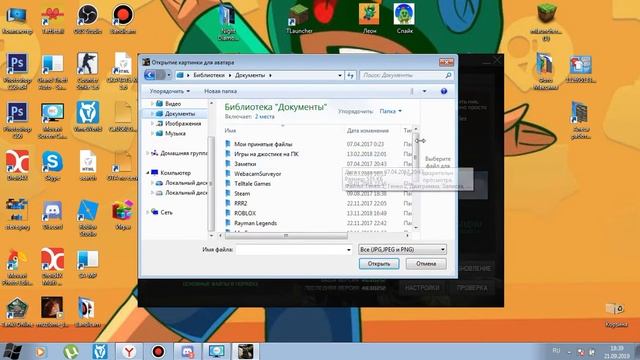The height and width of the screenshot is (360, 640).
Task: Launch Skype from the desktop
Action: tap(52, 165)
